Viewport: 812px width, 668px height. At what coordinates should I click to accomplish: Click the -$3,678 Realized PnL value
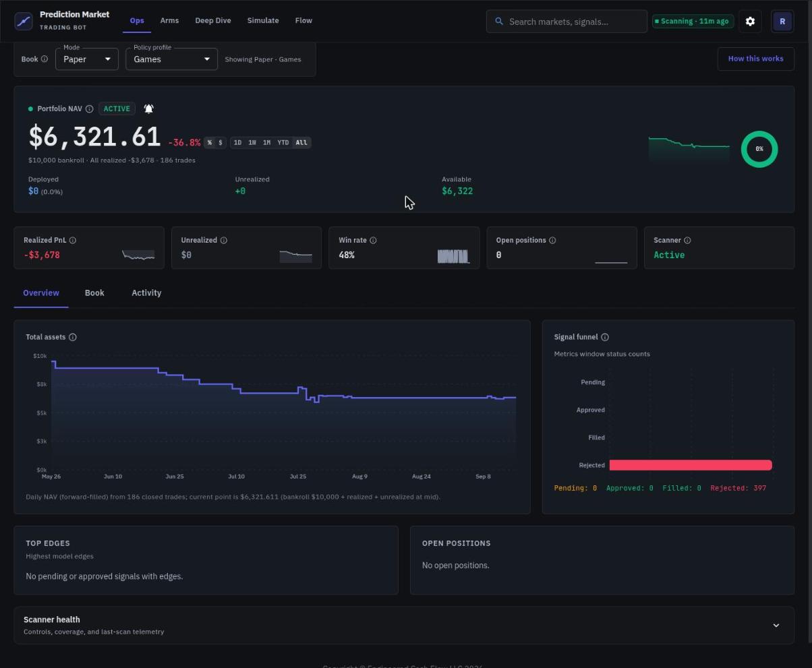42,255
